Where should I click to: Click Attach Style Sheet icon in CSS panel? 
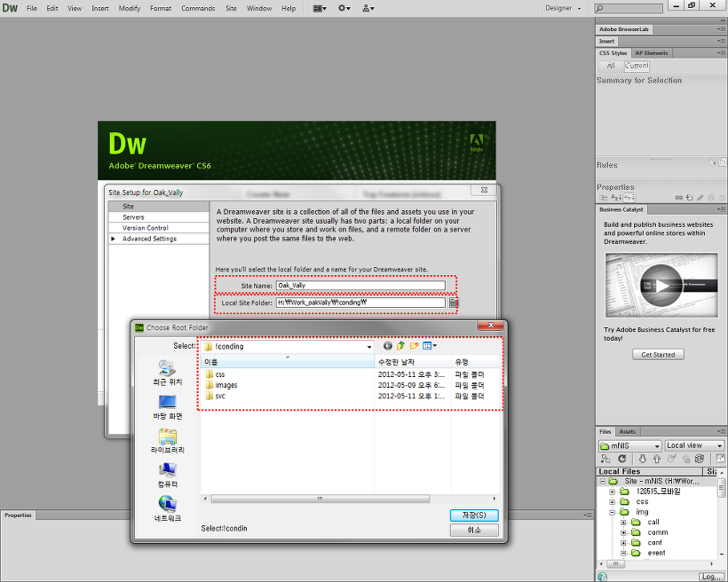pyautogui.click(x=679, y=198)
